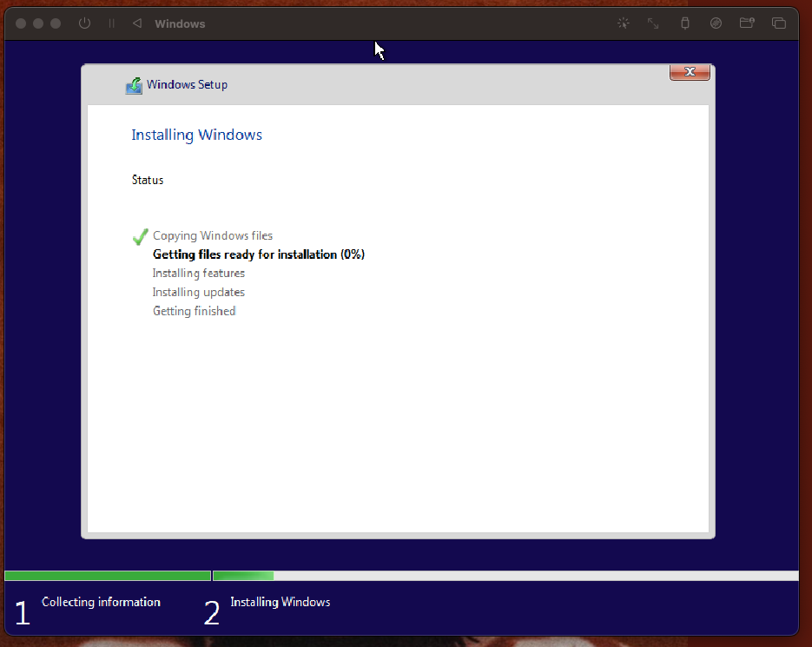812x647 pixels.
Task: Click the Windows Setup installer icon
Action: point(134,85)
